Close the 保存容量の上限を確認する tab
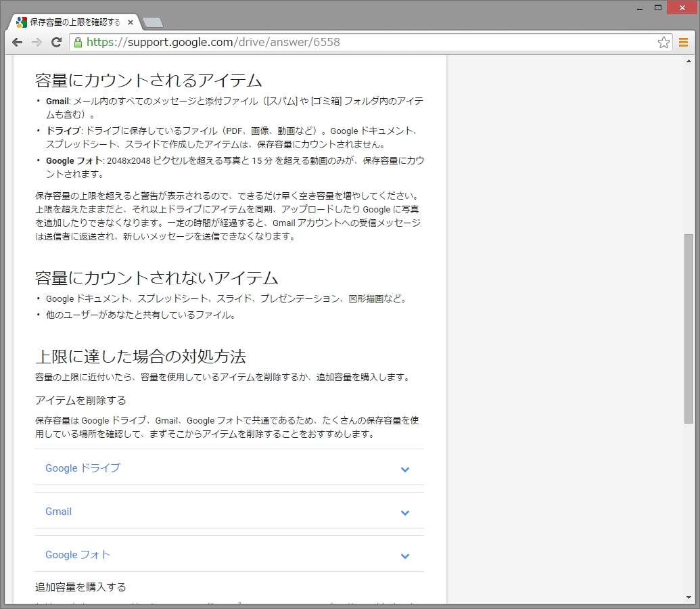Image resolution: width=700 pixels, height=609 pixels. pos(131,22)
